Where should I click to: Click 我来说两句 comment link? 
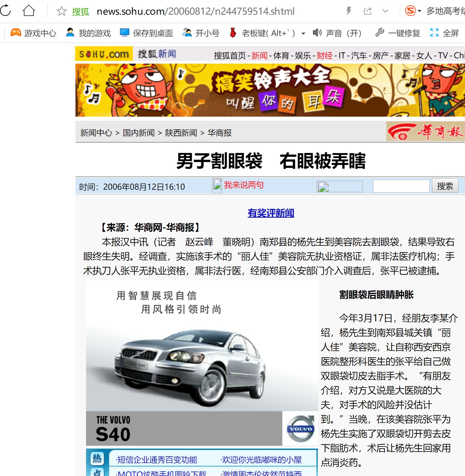pos(244,185)
